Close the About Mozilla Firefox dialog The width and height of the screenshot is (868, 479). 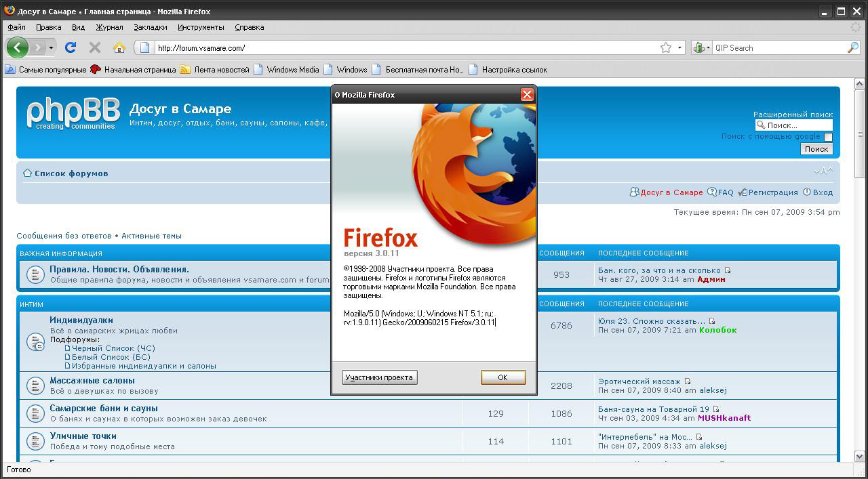(526, 95)
